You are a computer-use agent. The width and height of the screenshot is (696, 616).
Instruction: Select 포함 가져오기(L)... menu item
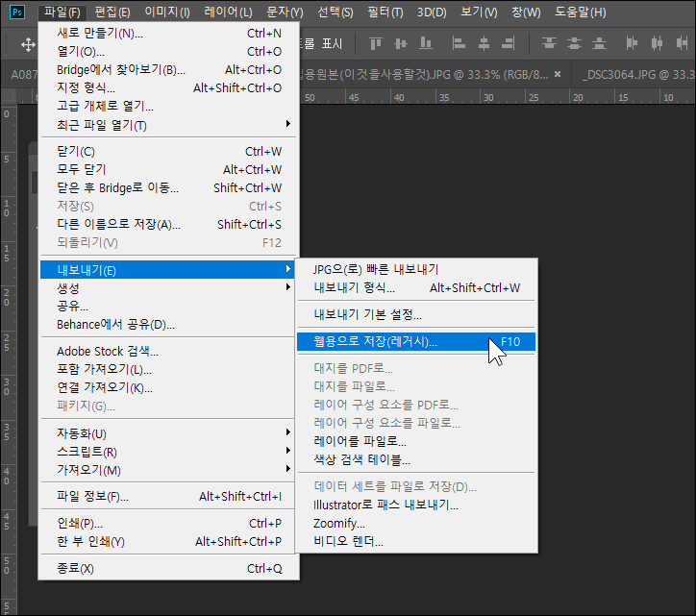click(169, 370)
